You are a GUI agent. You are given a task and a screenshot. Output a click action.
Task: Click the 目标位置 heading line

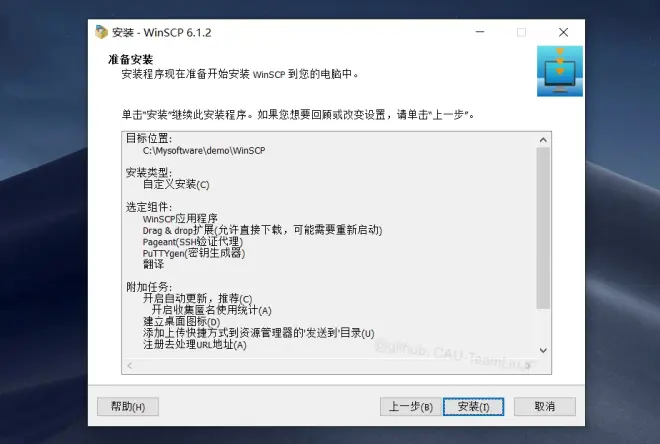[149, 138]
